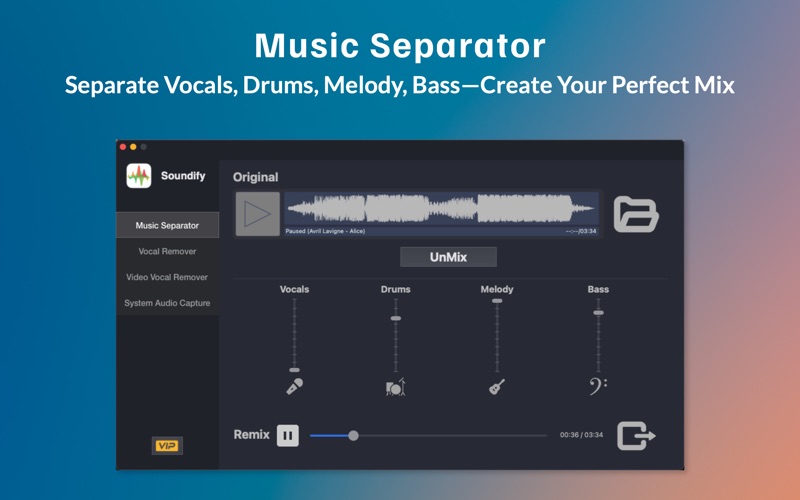
Task: Click the Drums volume slider handle
Action: point(396,318)
